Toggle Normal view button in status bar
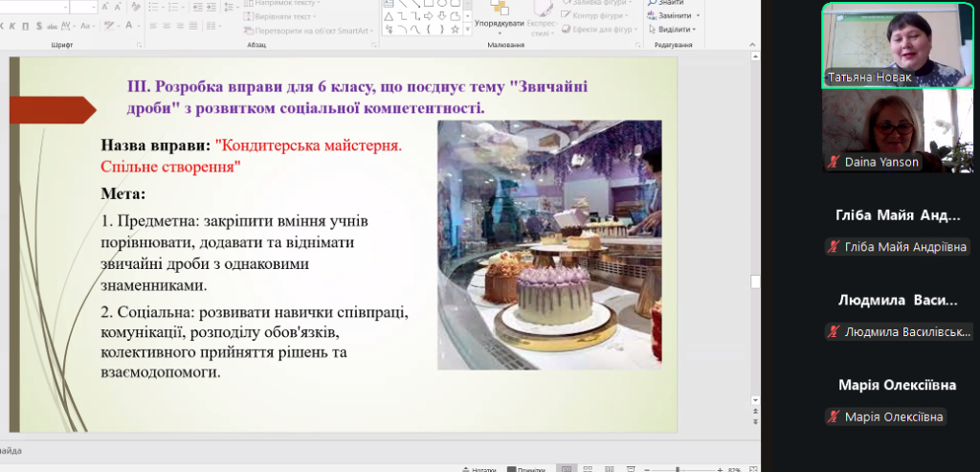 pyautogui.click(x=568, y=469)
